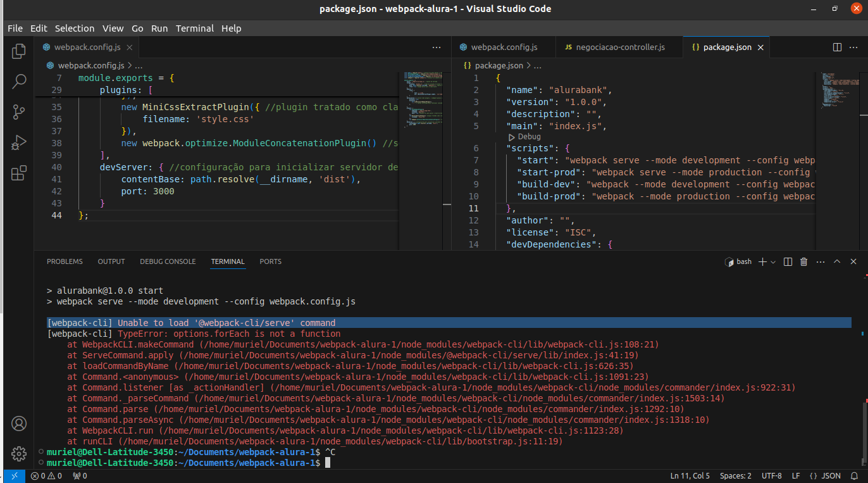Switch to the PORTS panel tab
The image size is (868, 483).
[271, 261]
